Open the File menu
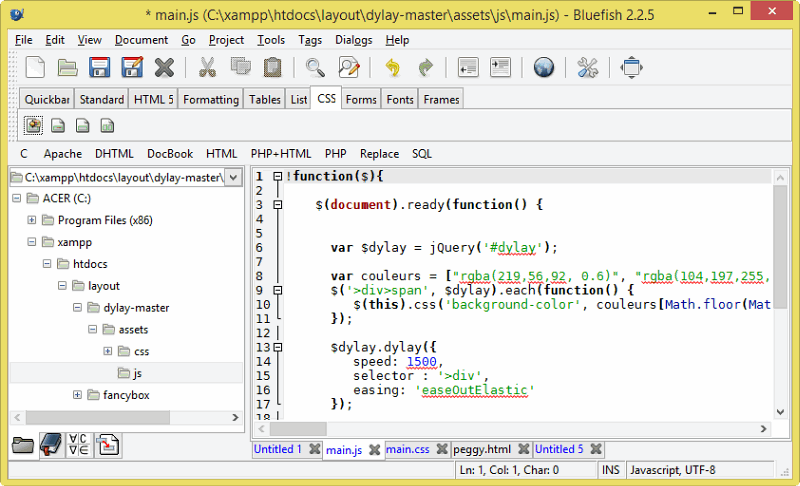This screenshot has width=800, height=486. pyautogui.click(x=23, y=40)
